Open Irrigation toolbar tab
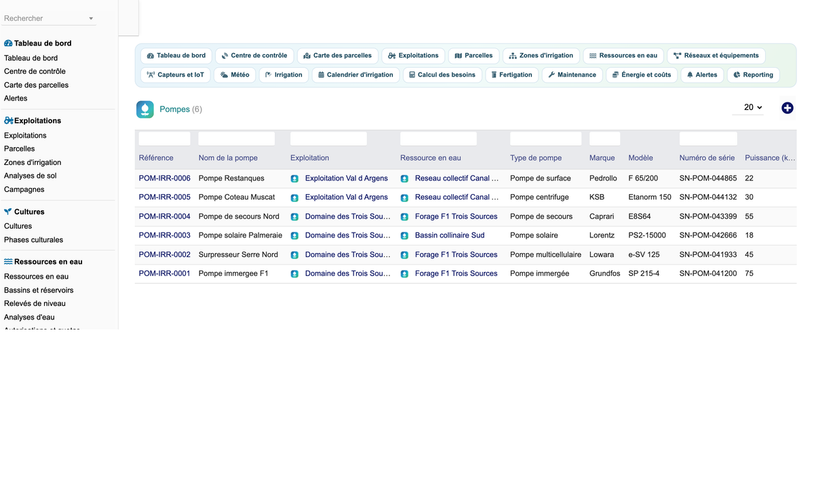Viewport: 814px width, 504px height. point(284,75)
